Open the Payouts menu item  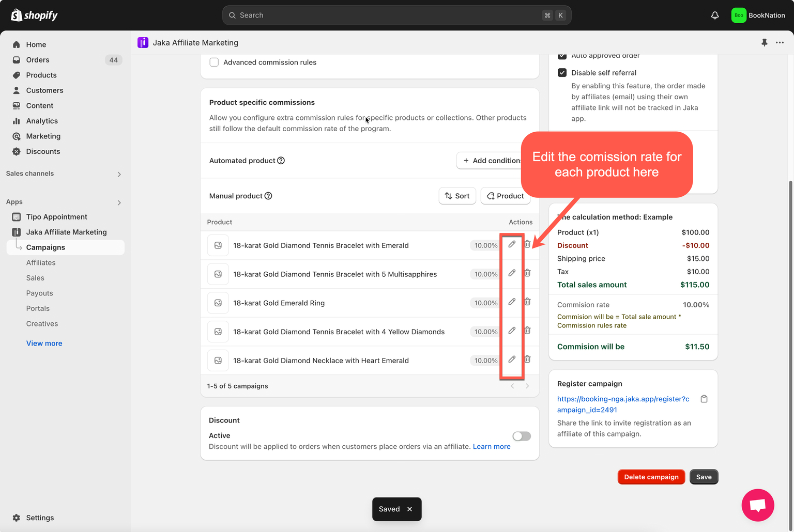click(40, 293)
